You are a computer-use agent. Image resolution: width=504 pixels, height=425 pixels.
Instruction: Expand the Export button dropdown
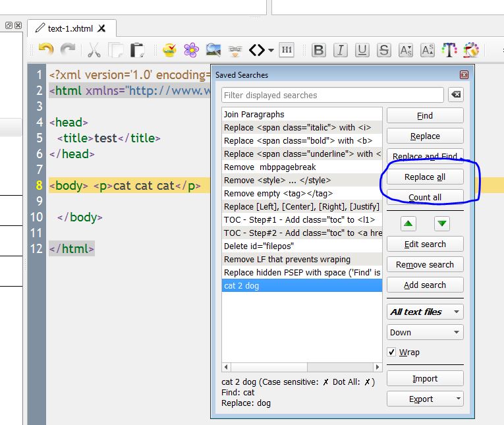[x=459, y=399]
